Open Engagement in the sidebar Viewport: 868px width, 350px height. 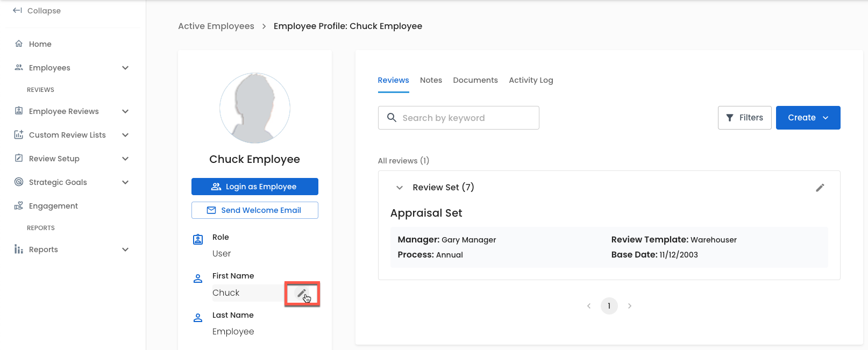(x=53, y=206)
